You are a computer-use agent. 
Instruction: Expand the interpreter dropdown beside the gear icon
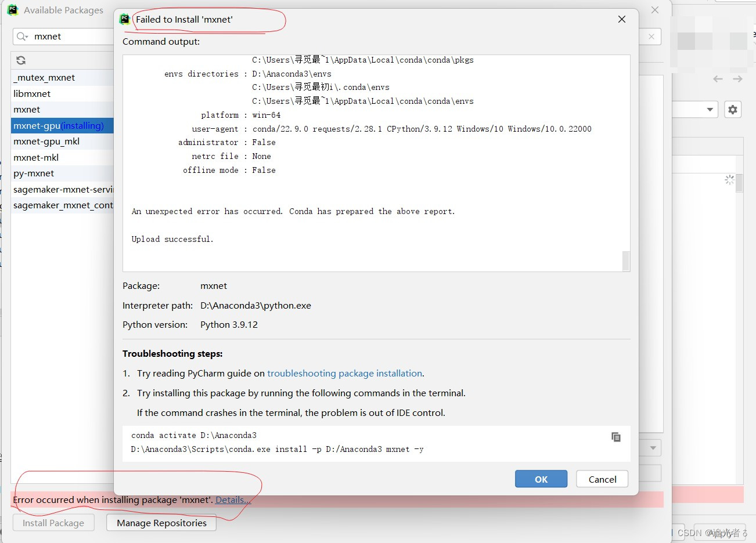(709, 109)
